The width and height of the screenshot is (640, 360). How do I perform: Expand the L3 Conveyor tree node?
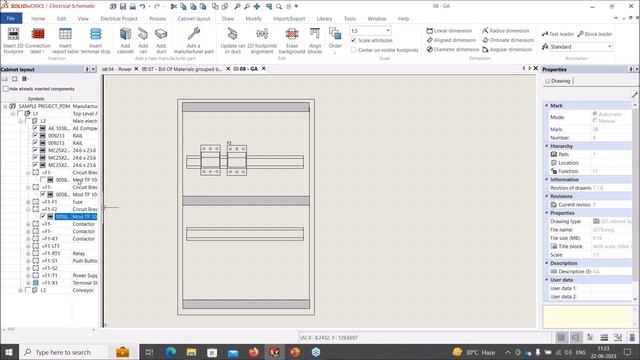tap(20, 290)
